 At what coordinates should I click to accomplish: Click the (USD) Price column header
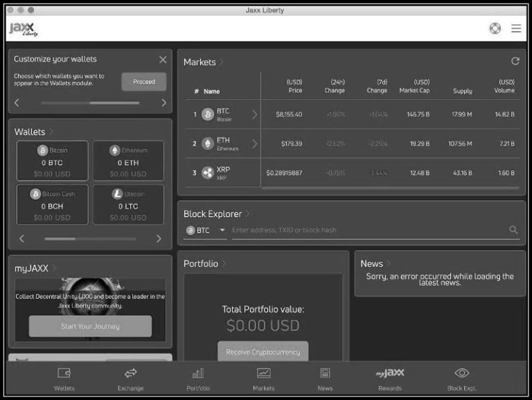[294, 86]
